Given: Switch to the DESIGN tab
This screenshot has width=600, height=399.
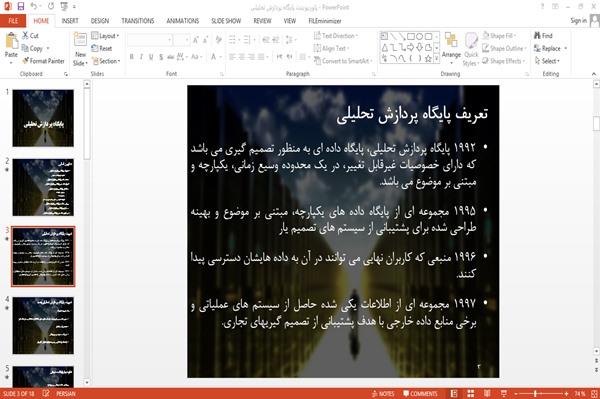Looking at the screenshot, I should (100, 21).
